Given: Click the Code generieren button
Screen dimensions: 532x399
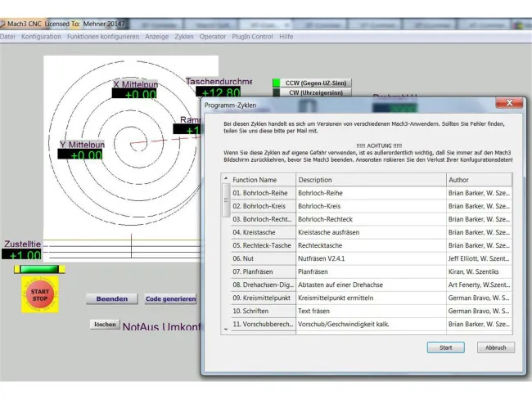Looking at the screenshot, I should coord(171,299).
